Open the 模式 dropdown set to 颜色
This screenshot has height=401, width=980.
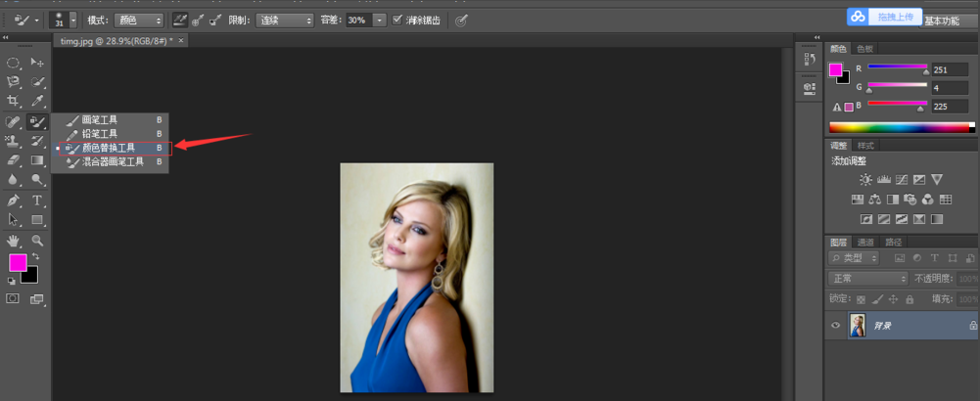pos(137,20)
